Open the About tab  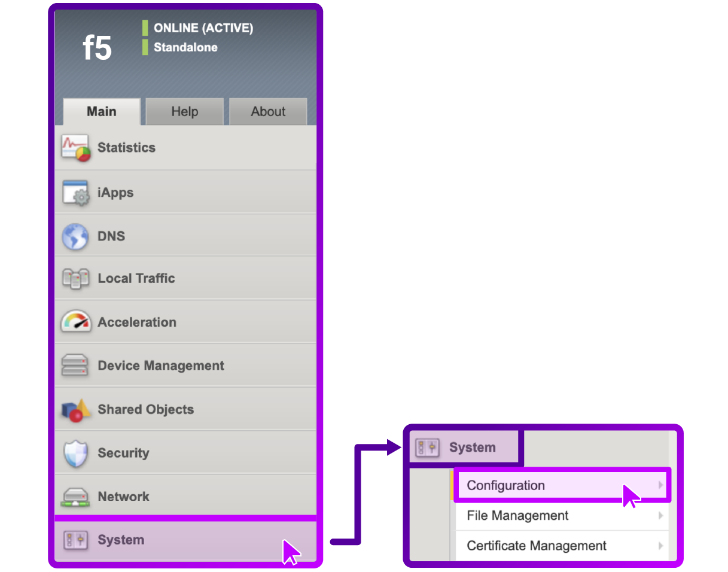[x=268, y=112]
